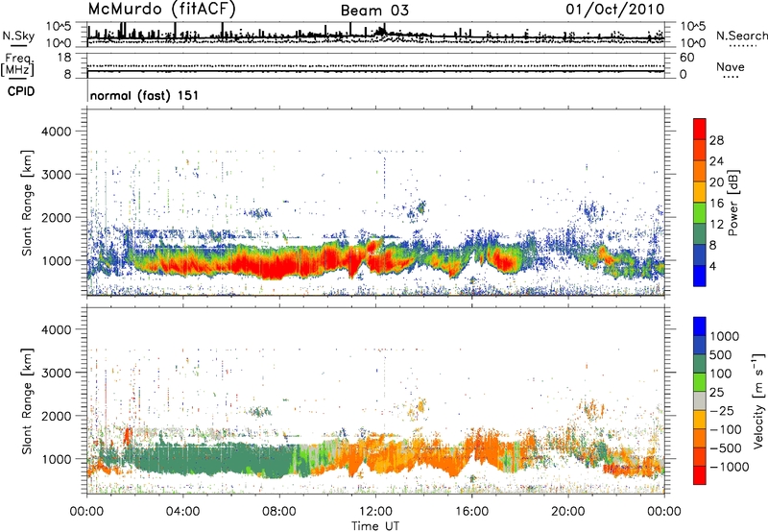Click the "Slant Range [km]" label of velocity panel
Viewport: 768px width, 532px height.
click(28, 400)
